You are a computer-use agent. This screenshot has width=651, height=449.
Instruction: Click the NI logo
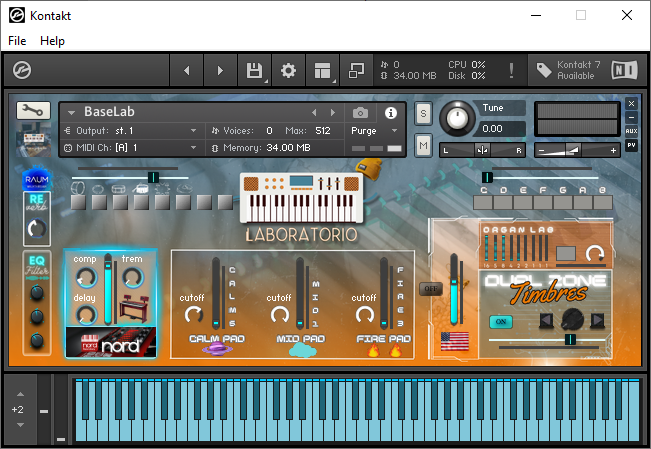[624, 70]
